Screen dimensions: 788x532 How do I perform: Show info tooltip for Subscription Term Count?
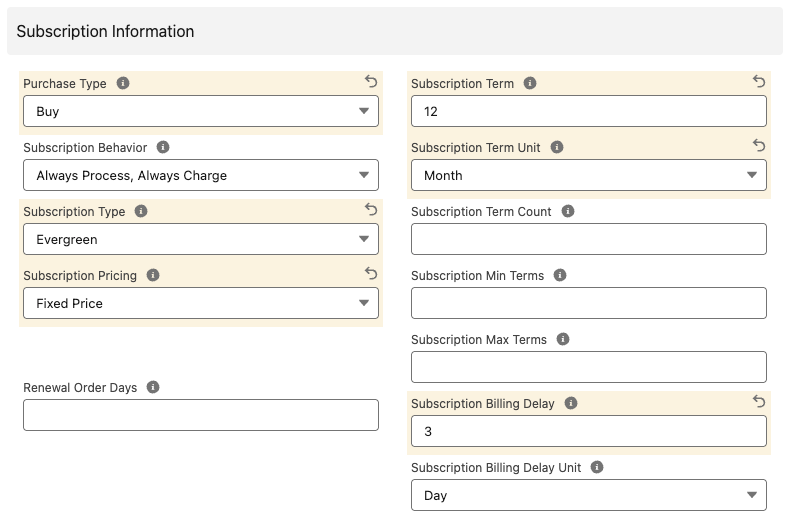(x=568, y=211)
